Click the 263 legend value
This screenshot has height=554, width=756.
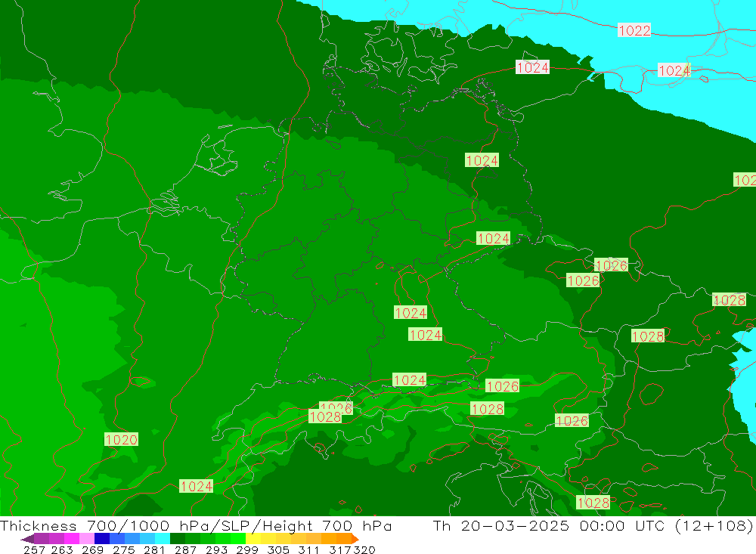(x=62, y=549)
